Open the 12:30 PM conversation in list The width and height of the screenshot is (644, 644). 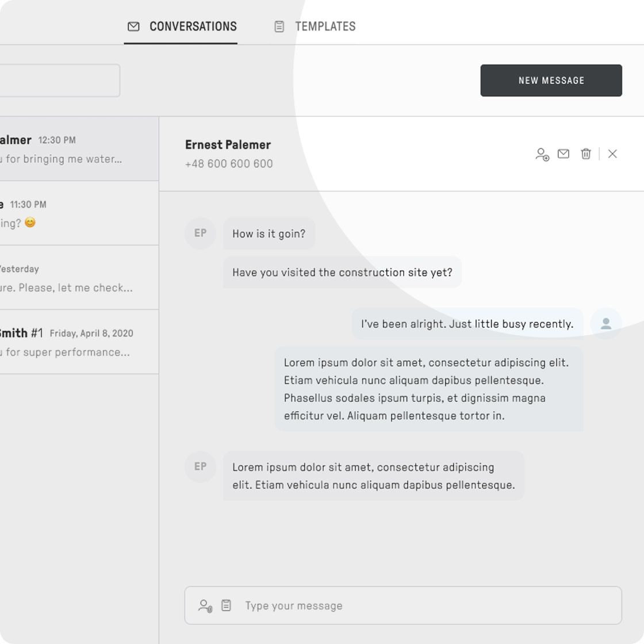click(79, 149)
